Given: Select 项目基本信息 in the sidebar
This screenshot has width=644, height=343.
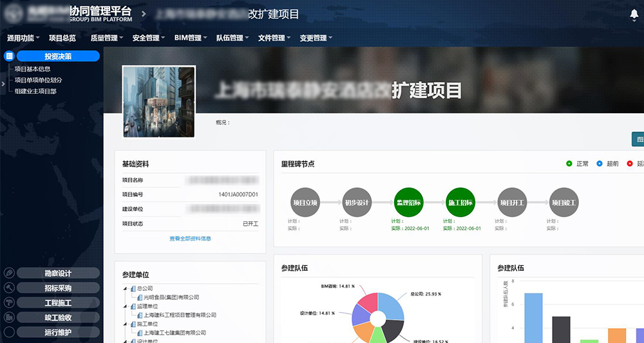Looking at the screenshot, I should (x=32, y=69).
